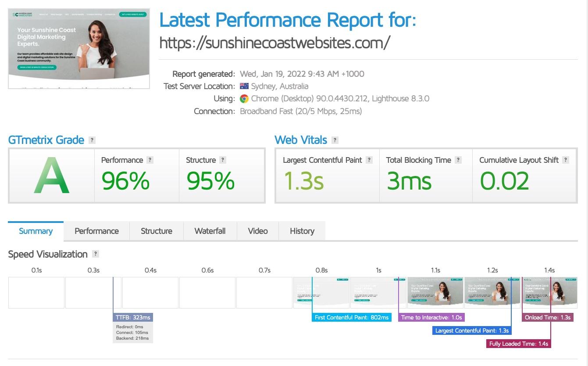Click the Connect: 105ms detail
Viewport: 588px width, 366px height.
click(x=132, y=333)
